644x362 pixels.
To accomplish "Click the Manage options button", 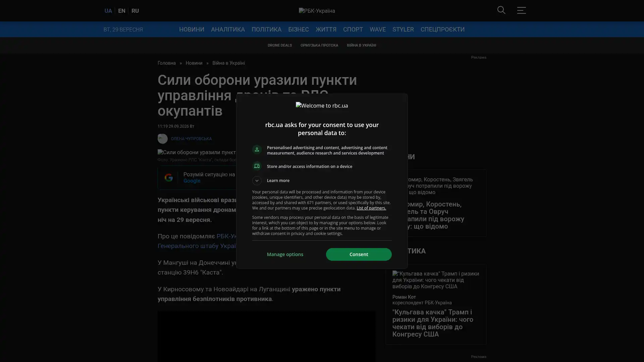I will click(x=285, y=254).
